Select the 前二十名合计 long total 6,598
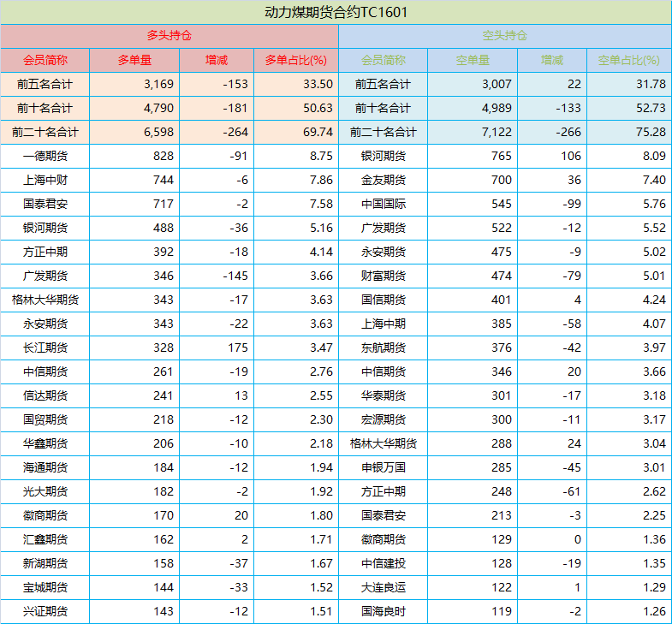Viewport: 672px width, 624px height. pyautogui.click(x=158, y=132)
